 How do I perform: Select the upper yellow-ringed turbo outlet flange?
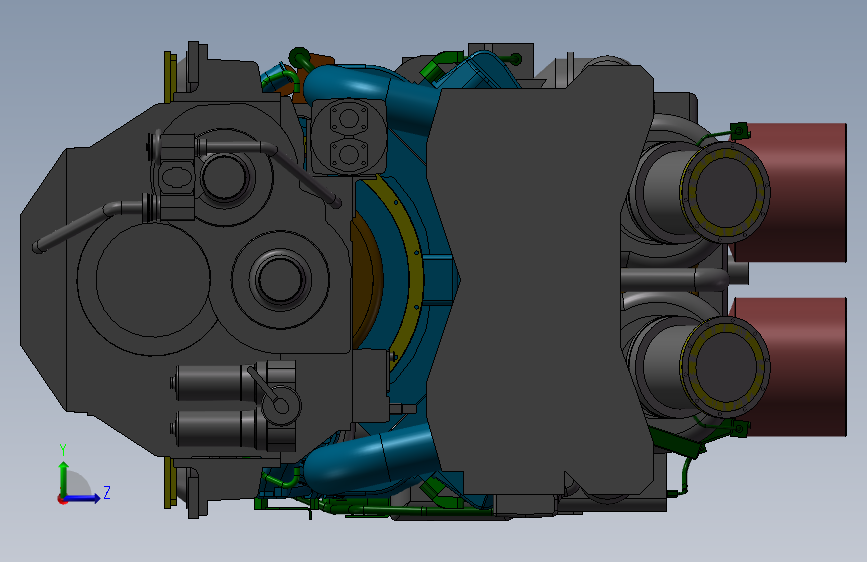(x=725, y=192)
